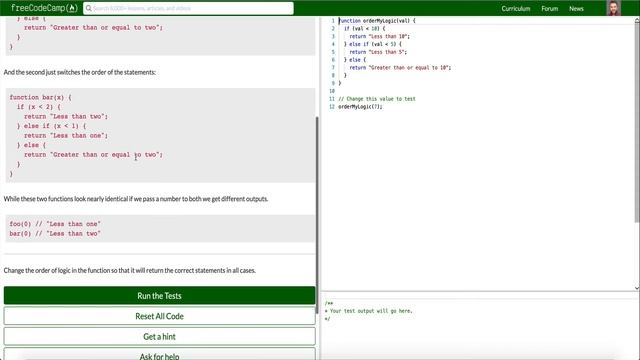Click 'return "Less than one";' example line

(66, 136)
